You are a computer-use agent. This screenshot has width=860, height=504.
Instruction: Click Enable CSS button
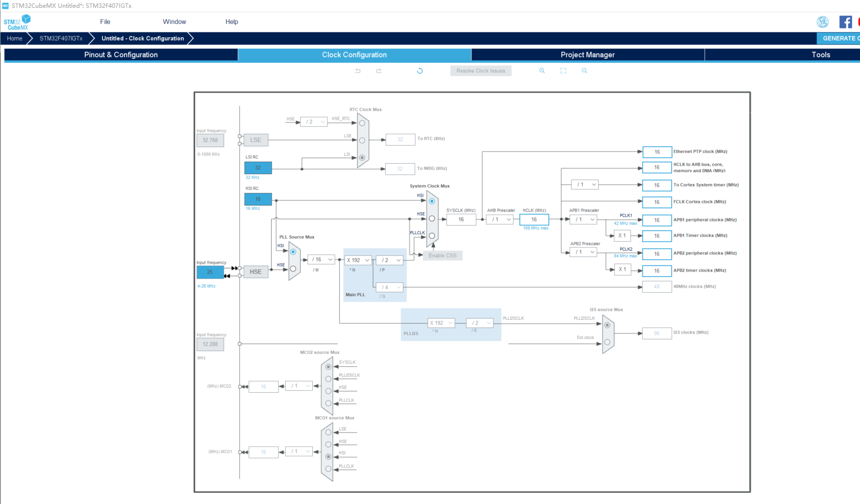pos(443,255)
